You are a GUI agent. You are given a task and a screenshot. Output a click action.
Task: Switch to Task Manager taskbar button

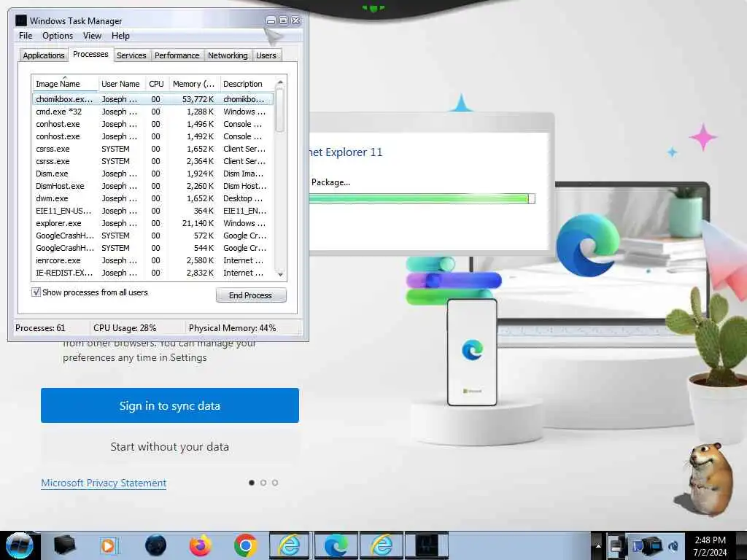[x=426, y=545]
